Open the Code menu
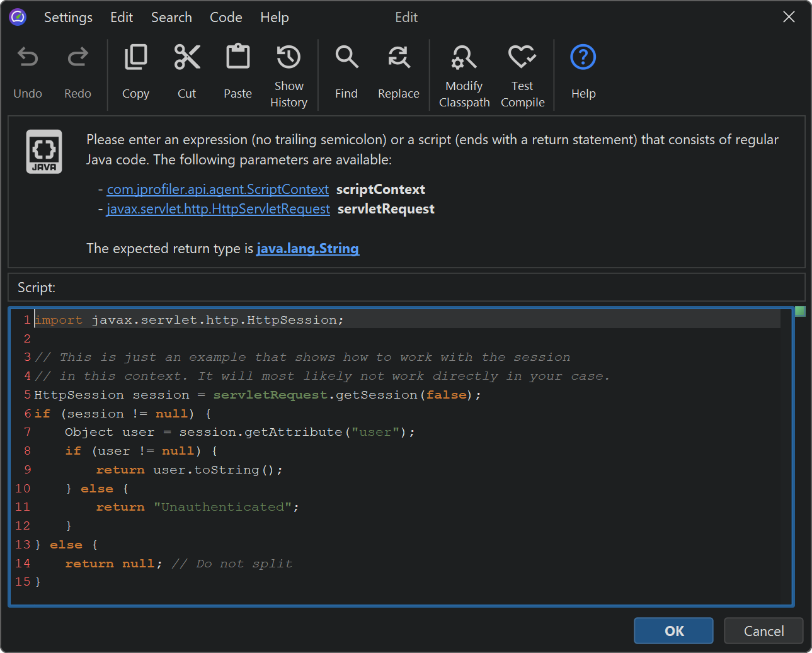The height and width of the screenshot is (653, 812). pos(226,18)
